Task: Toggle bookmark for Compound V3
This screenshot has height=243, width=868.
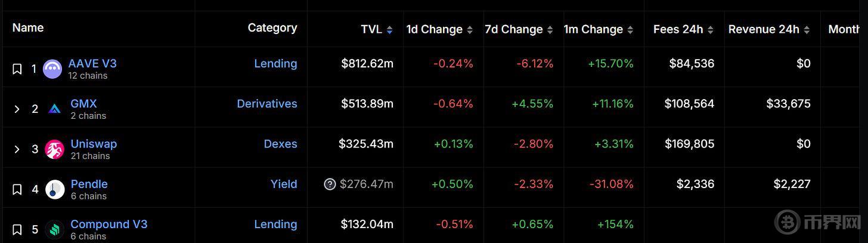Action: pos(17,229)
